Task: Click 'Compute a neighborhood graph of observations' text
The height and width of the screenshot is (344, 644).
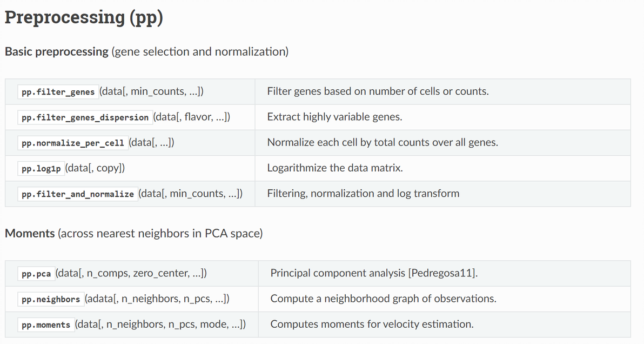Action: click(383, 298)
